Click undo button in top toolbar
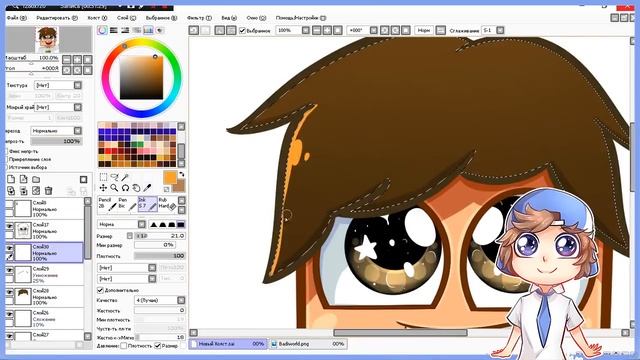The height and width of the screenshot is (360, 640). coord(193,30)
